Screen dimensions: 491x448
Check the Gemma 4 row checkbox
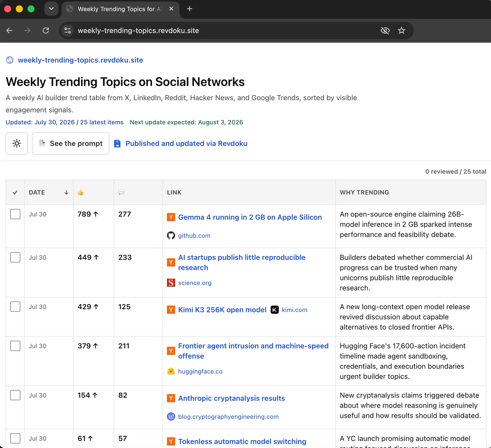pos(15,214)
